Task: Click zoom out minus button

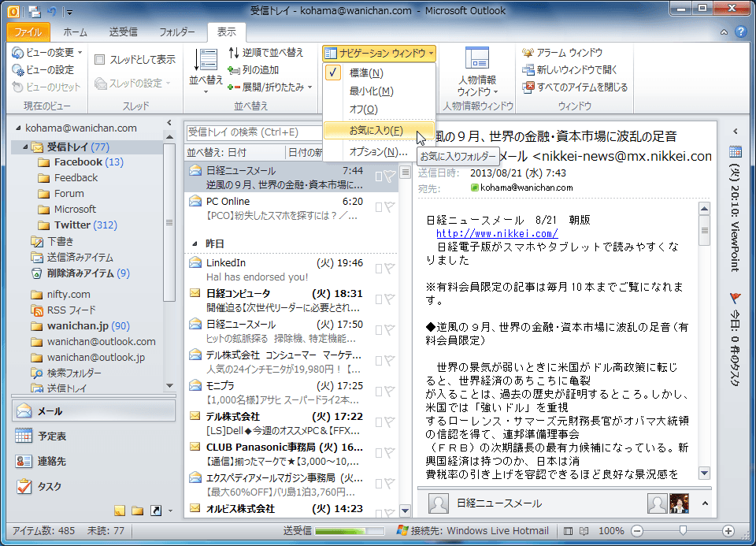Action: pyautogui.click(x=637, y=531)
